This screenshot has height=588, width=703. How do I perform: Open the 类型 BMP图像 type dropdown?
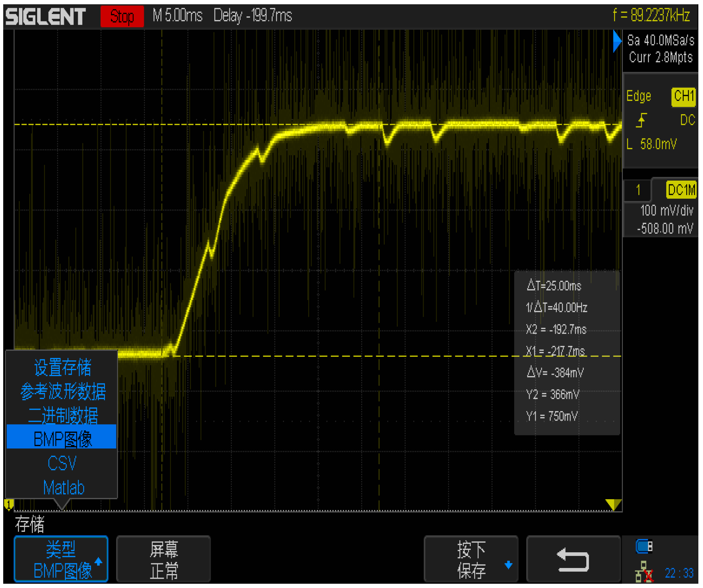[61, 559]
